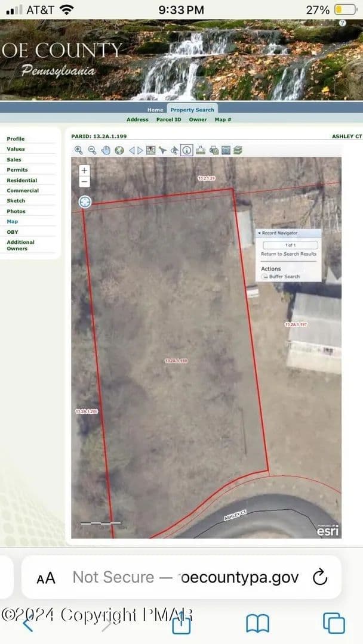
Task: Open the Property Search tab
Action: coord(192,110)
